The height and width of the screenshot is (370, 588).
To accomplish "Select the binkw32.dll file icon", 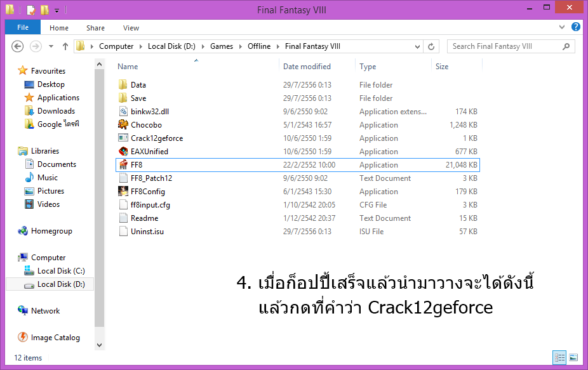I will click(x=123, y=111).
